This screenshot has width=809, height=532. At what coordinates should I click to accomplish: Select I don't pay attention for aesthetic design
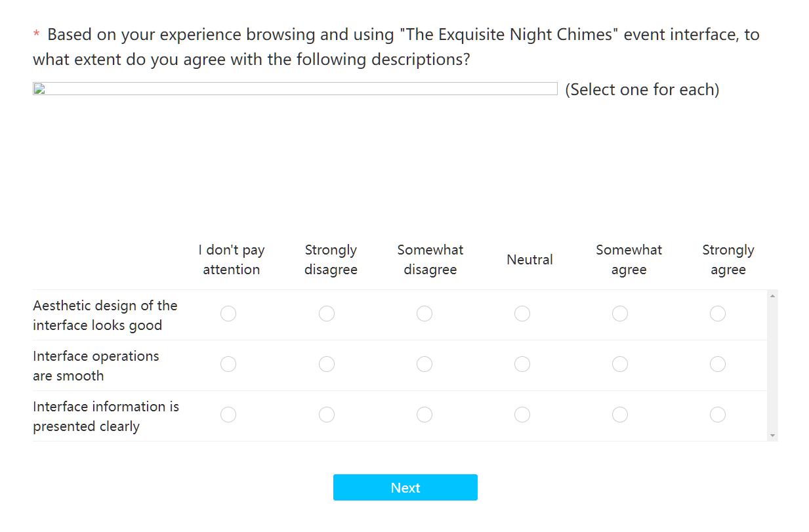[x=228, y=314]
